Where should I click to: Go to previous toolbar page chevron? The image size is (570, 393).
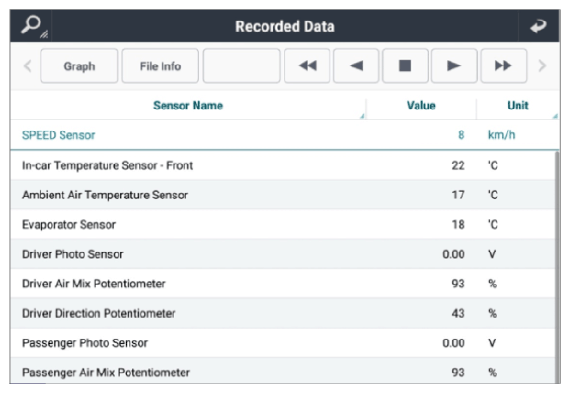click(28, 66)
